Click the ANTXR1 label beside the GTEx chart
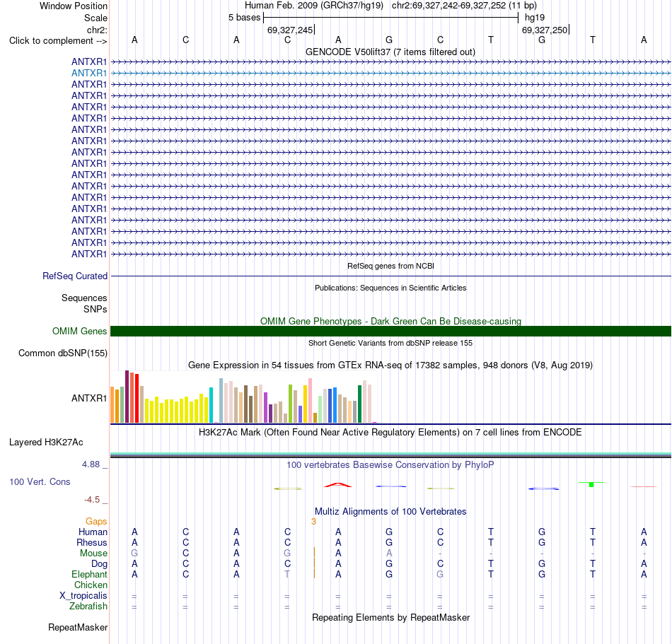 [x=88, y=398]
